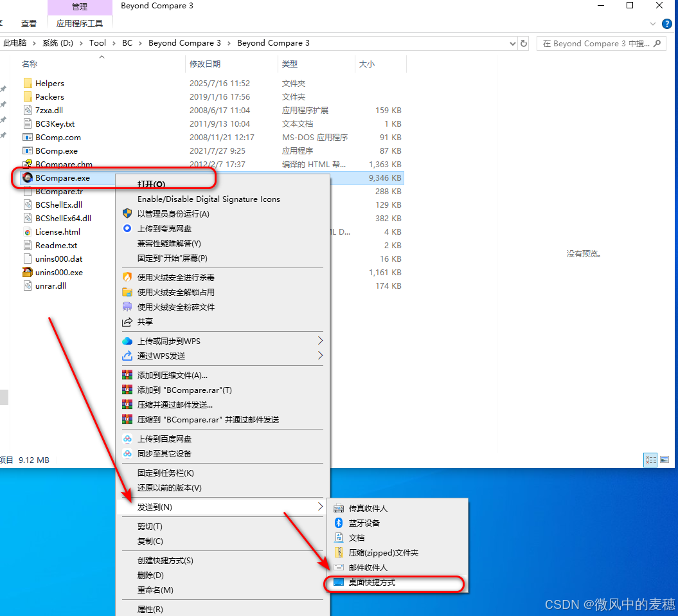Choose 桌面快捷方式 in Send to submenu
This screenshot has width=678, height=616.
[x=397, y=583]
